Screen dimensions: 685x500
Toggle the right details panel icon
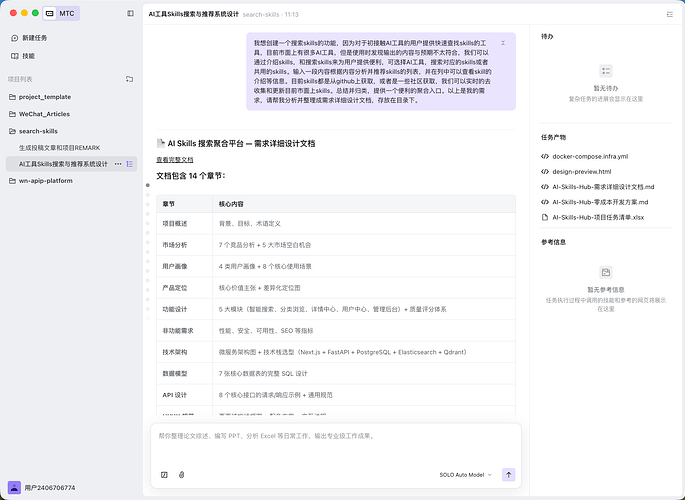pyautogui.click(x=669, y=15)
